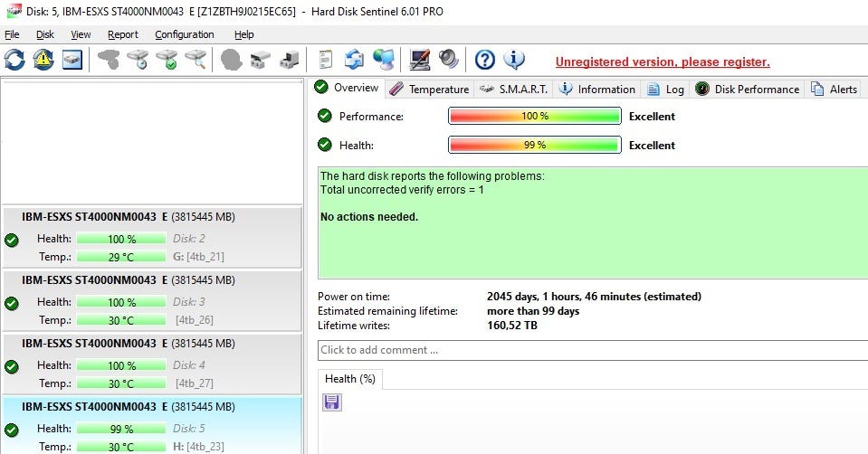Click the green status check for Disk 2
The width and height of the screenshot is (868, 454).
click(12, 240)
